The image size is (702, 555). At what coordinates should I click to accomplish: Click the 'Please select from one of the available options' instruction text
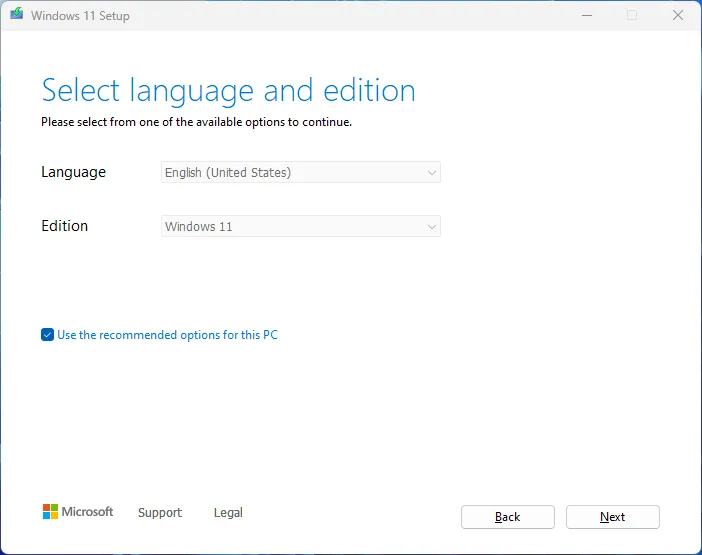[196, 123]
